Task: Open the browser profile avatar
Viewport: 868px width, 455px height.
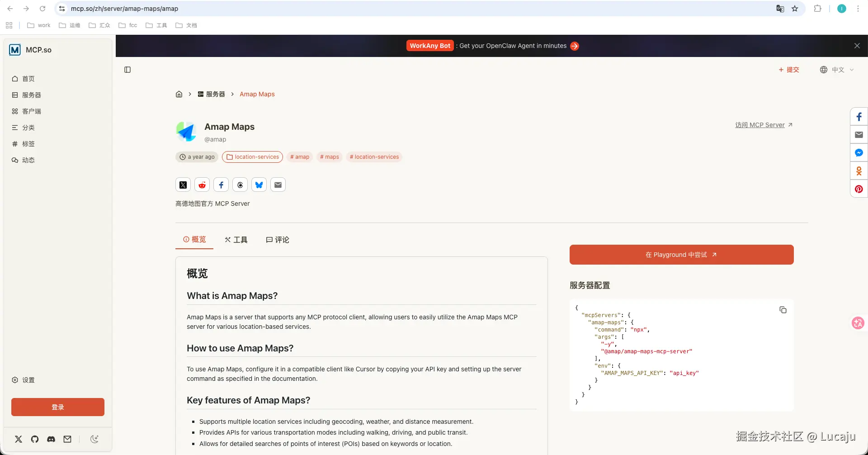Action: point(841,9)
